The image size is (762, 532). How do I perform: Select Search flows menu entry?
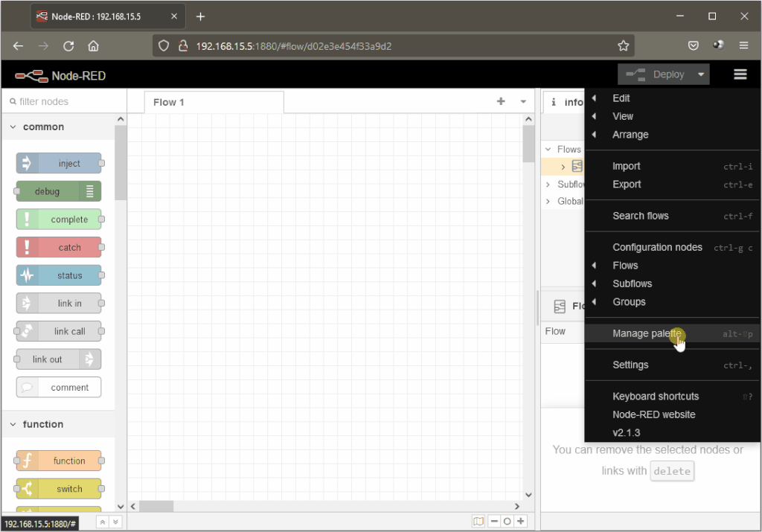[x=673, y=216]
